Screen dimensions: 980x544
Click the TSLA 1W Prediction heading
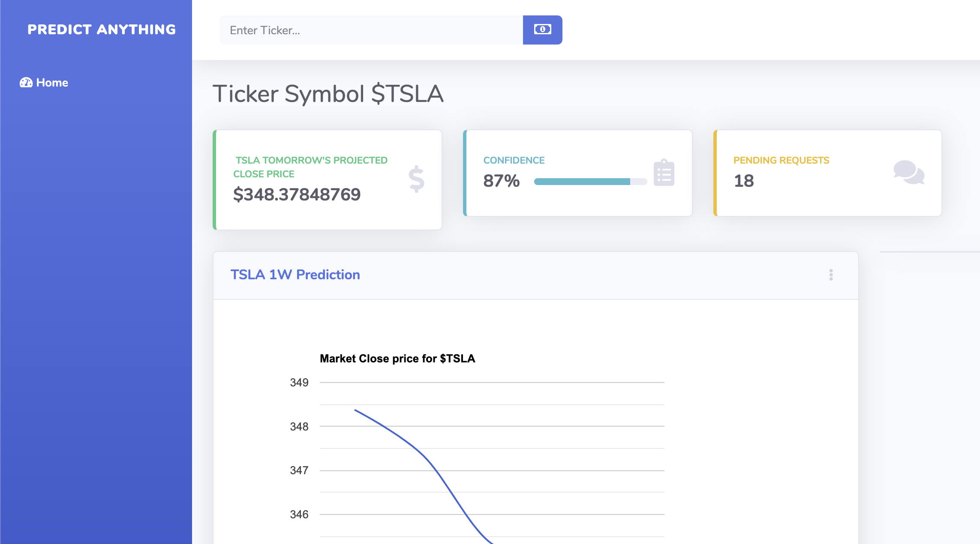click(x=295, y=275)
